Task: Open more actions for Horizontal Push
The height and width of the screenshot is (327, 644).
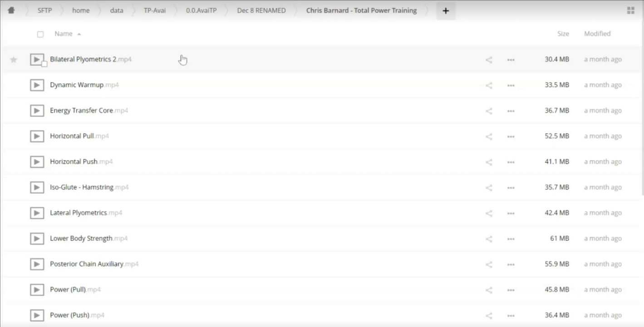Action: [x=511, y=162]
